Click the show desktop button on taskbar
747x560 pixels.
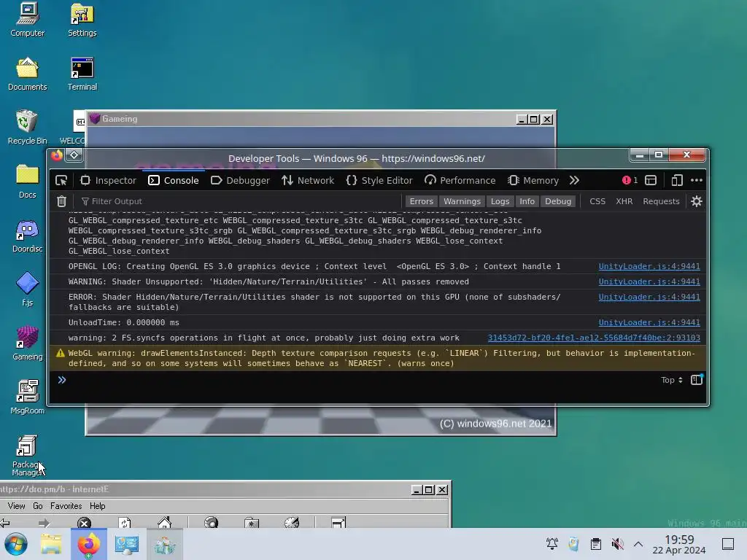click(x=728, y=544)
